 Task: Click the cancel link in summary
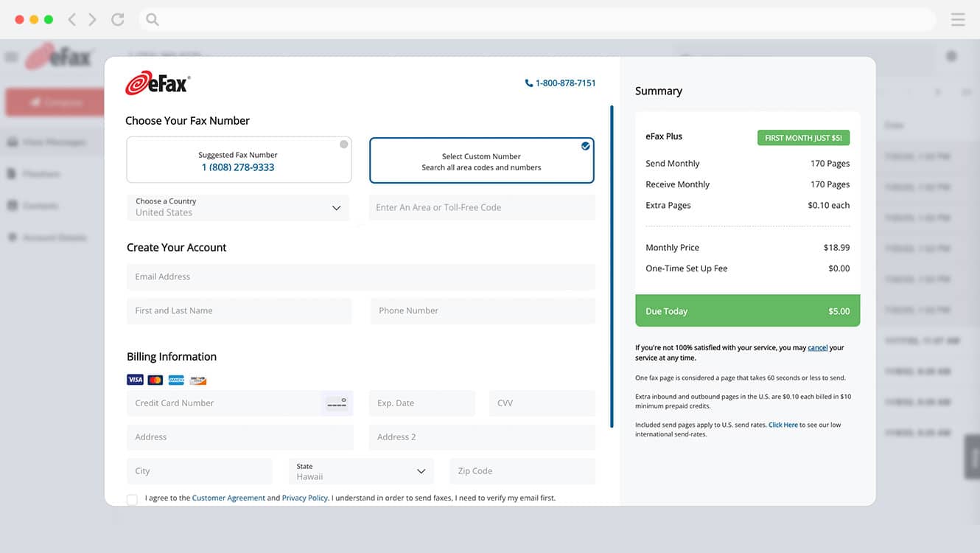pyautogui.click(x=817, y=347)
